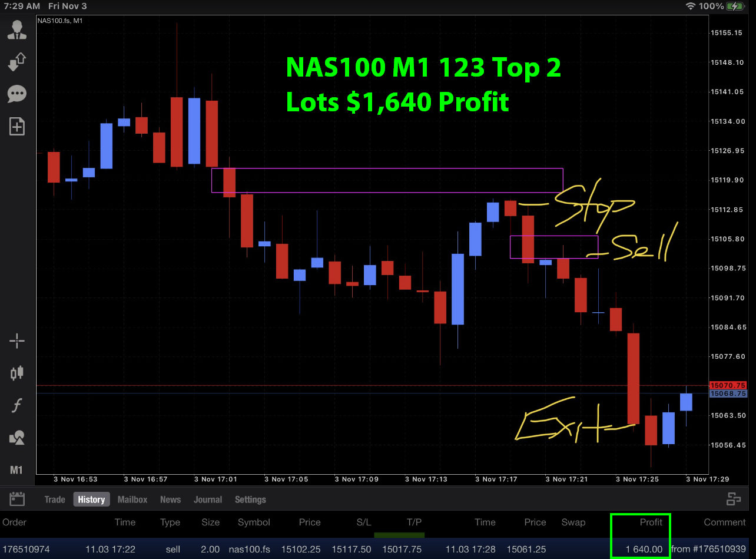This screenshot has height=559, width=756.
Task: Click close price 15061.25 cell
Action: coord(527,549)
